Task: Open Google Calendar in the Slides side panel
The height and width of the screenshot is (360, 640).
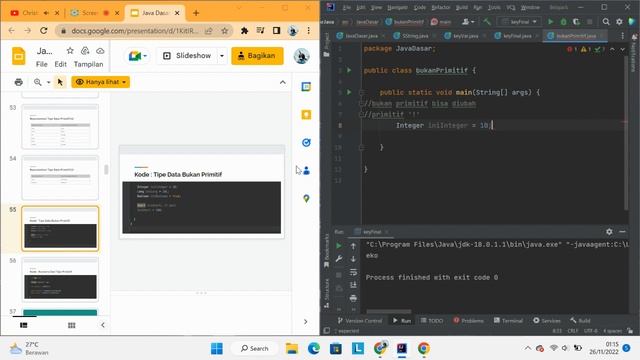Action: pos(306,87)
